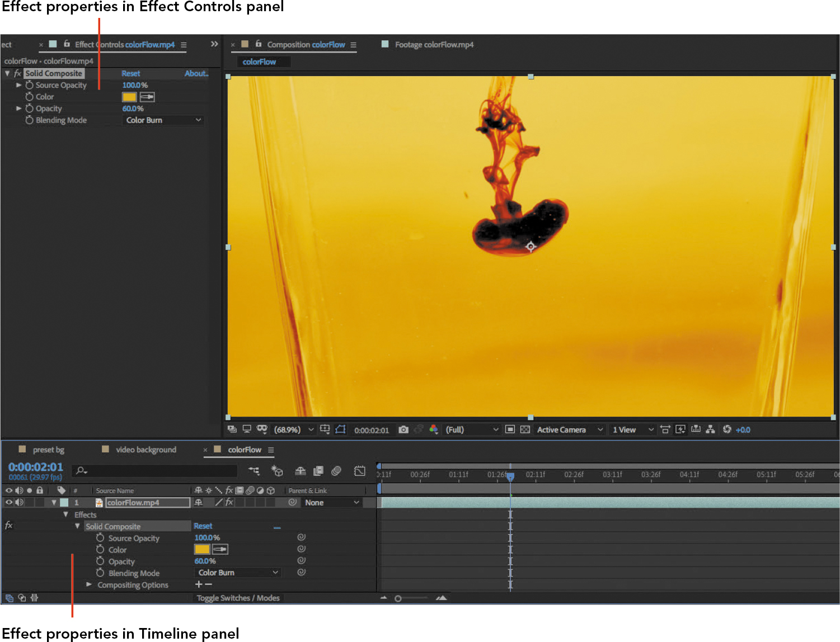Click toggle mask and shape path visibility icon

pyautogui.click(x=340, y=429)
